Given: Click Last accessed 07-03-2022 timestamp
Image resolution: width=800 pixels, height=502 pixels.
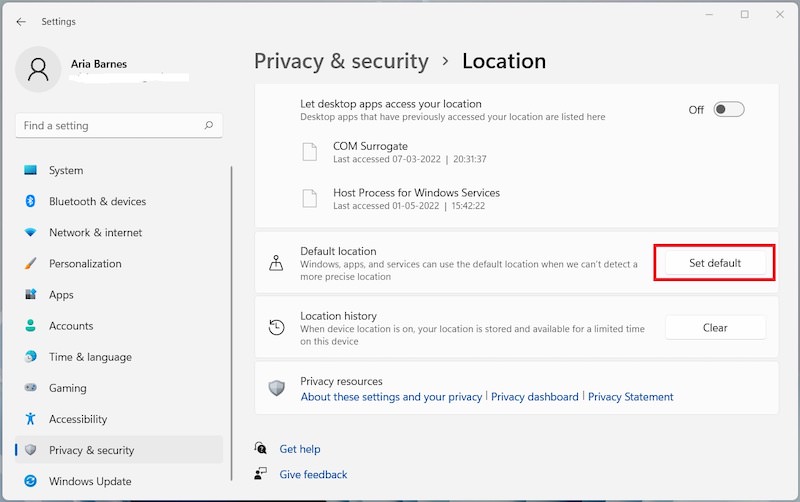Looking at the screenshot, I should click(x=410, y=159).
